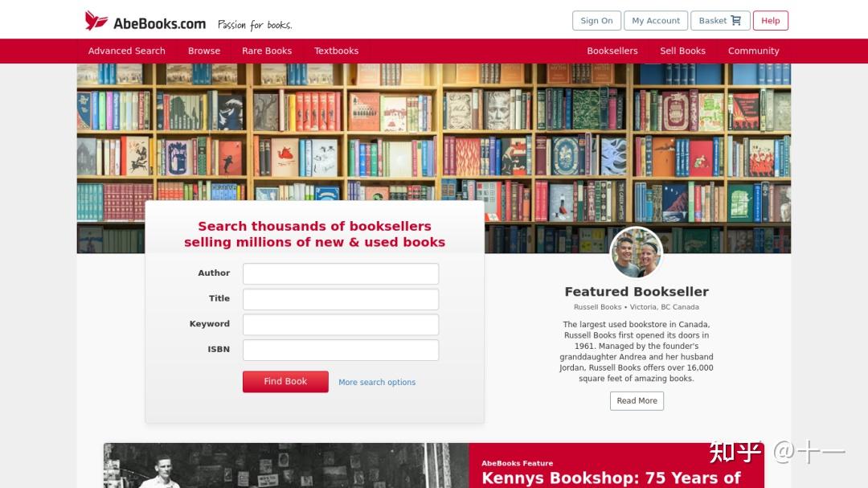Click the AbeBooks red bird logo
Image resolution: width=868 pixels, height=488 pixels.
96,20
